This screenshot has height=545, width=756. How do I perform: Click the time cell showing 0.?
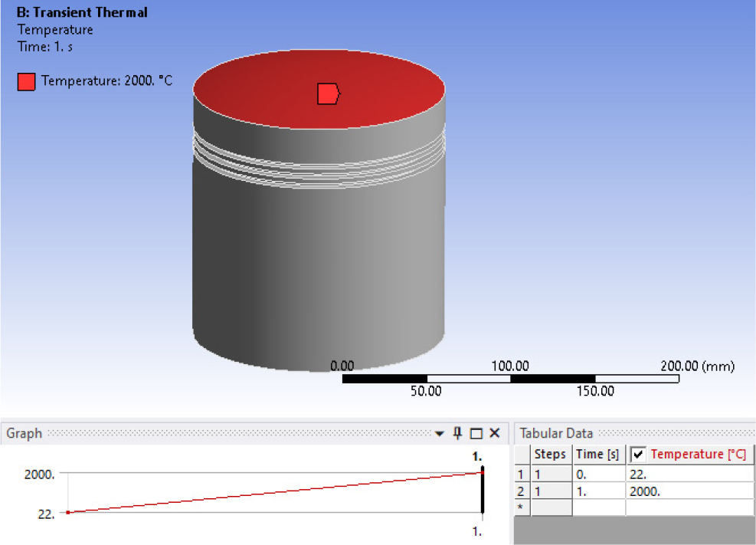coord(597,474)
